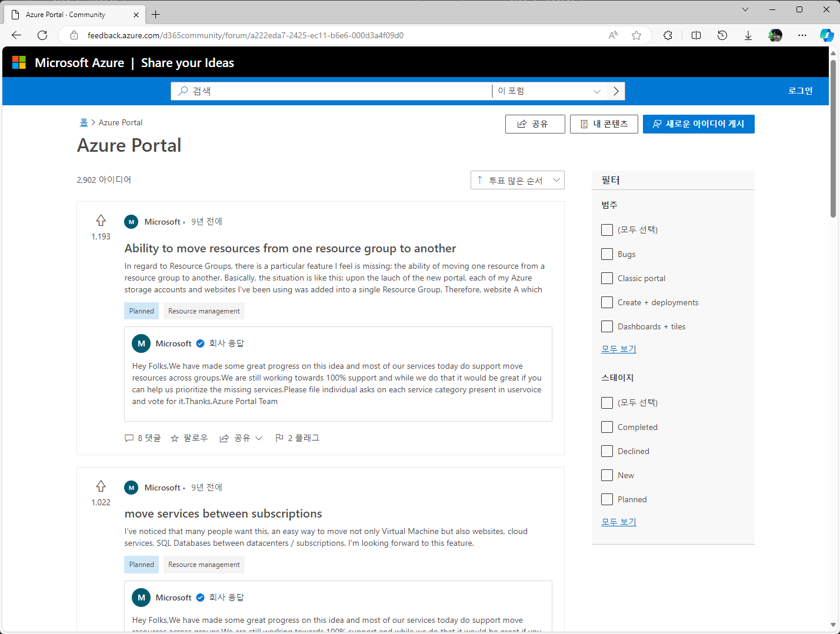
Task: Upvote the move services between subscriptions idea
Action: click(x=101, y=486)
